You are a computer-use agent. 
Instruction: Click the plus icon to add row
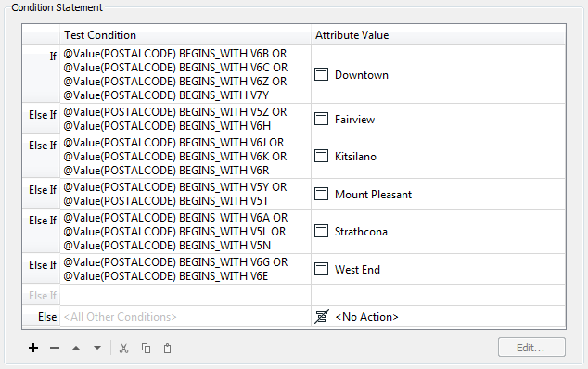(33, 348)
